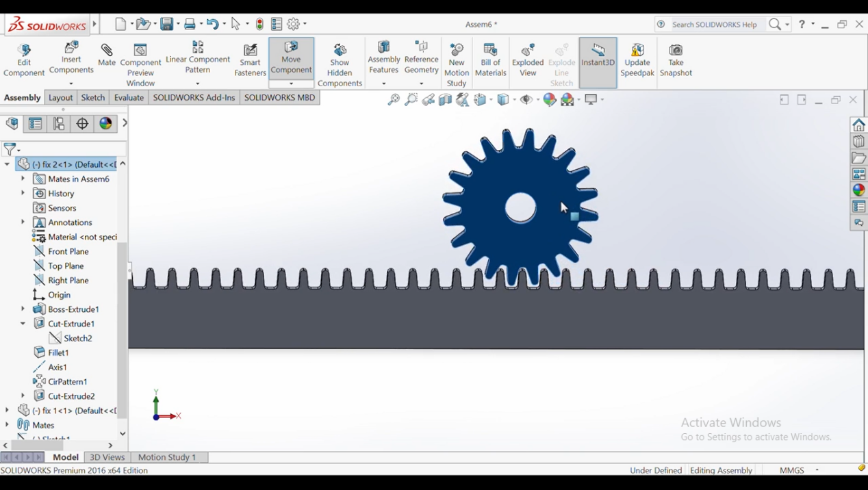Image resolution: width=868 pixels, height=490 pixels.
Task: Open the Bill of Materials tool
Action: [x=491, y=61]
